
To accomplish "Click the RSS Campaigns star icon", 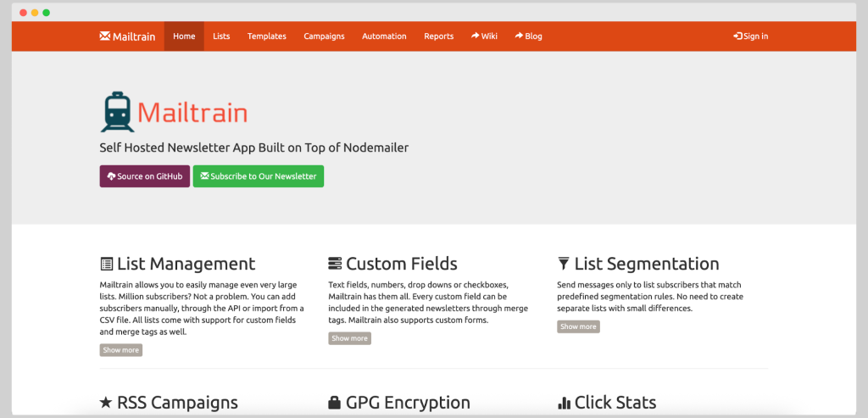I will [x=106, y=402].
